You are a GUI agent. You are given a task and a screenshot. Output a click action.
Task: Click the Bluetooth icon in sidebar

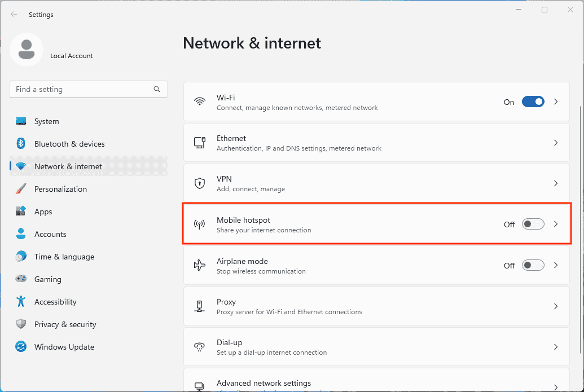tap(21, 143)
